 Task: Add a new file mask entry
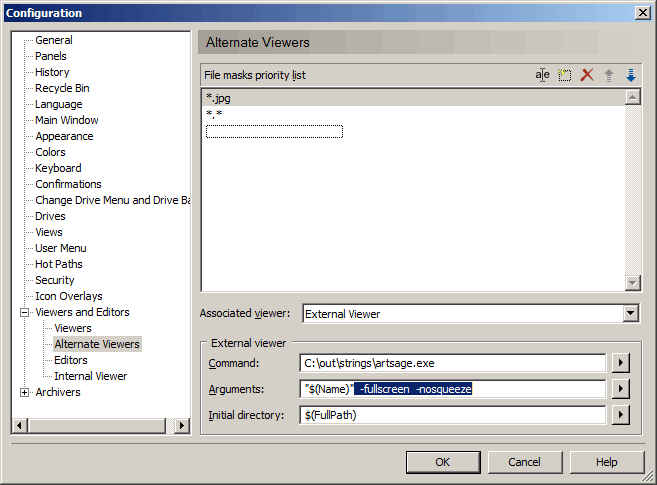(x=565, y=75)
